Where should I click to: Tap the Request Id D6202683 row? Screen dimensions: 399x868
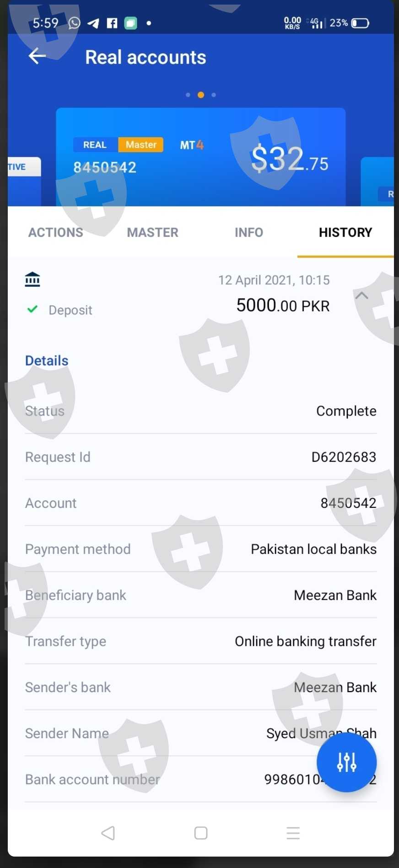pos(201,457)
